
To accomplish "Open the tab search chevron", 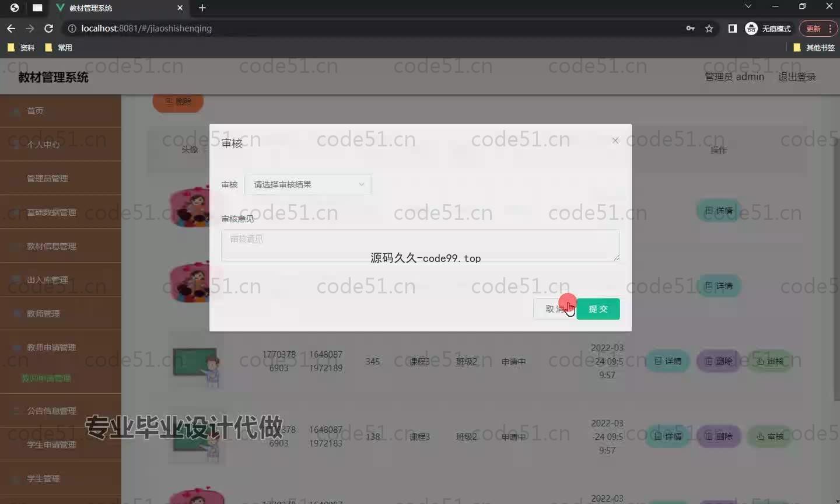I will coord(748,6).
